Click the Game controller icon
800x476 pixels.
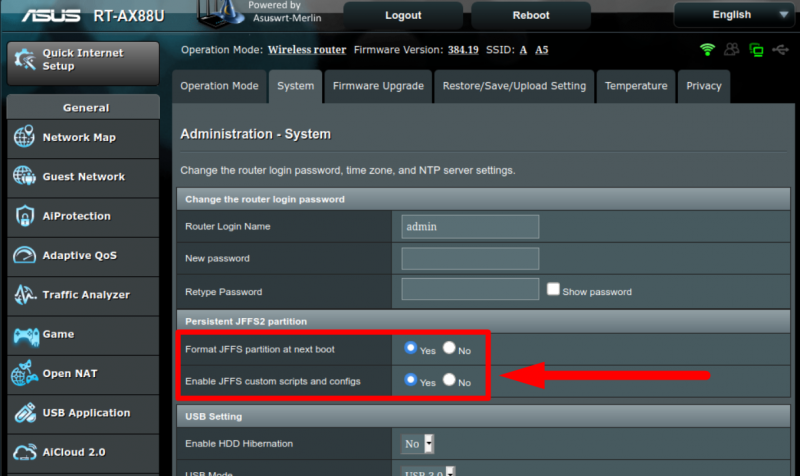tap(25, 335)
